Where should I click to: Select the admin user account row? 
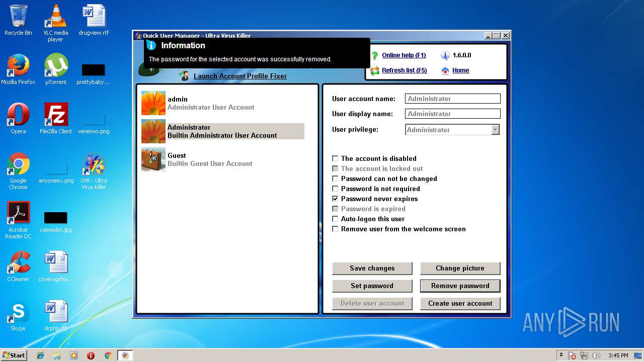point(222,103)
